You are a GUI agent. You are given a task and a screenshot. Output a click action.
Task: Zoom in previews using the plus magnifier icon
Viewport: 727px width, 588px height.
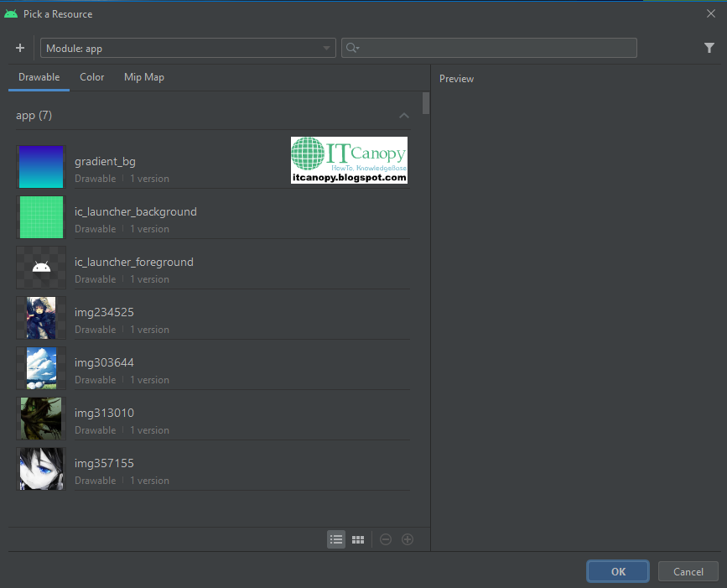408,539
